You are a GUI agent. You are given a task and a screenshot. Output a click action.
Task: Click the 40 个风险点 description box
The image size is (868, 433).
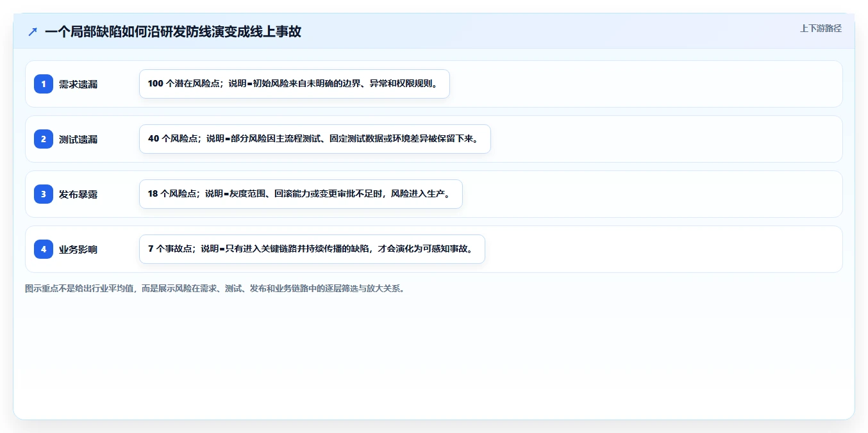(315, 139)
